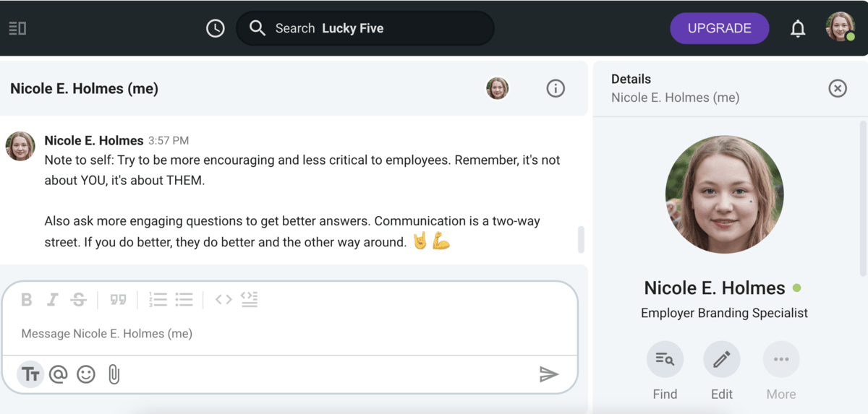The image size is (868, 414).
Task: Show conversation info details icon
Action: pos(556,89)
